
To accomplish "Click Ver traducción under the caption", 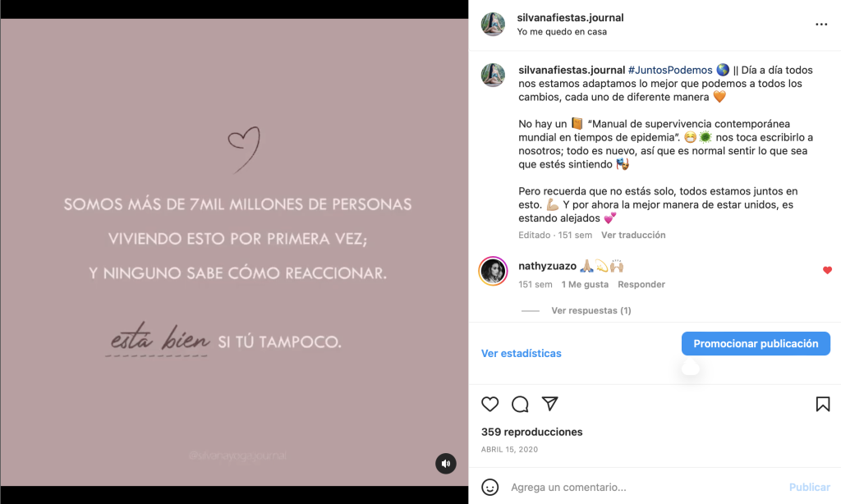I will coord(633,235).
